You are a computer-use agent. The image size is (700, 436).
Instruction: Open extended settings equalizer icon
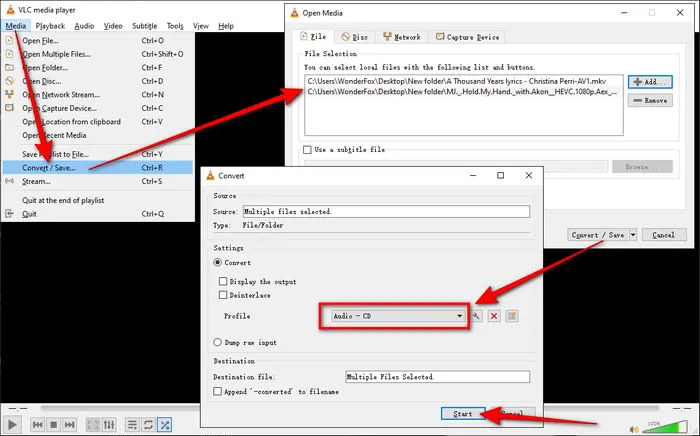point(109,424)
